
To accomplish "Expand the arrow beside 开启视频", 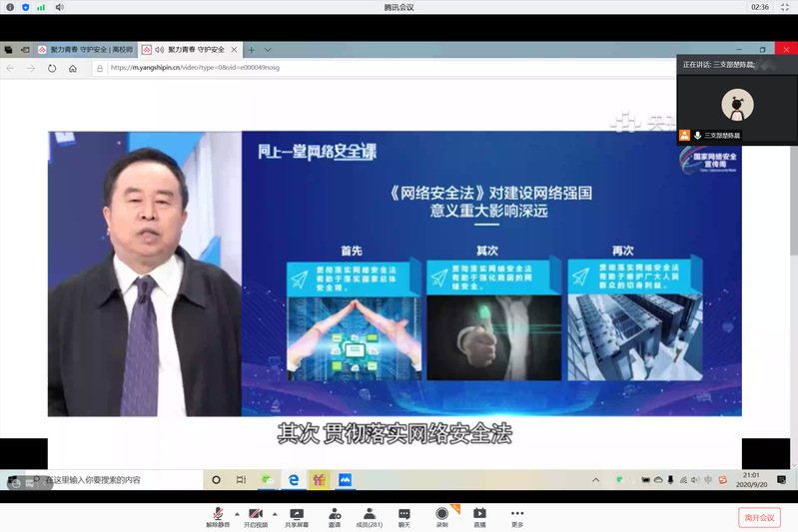I will pos(275,513).
